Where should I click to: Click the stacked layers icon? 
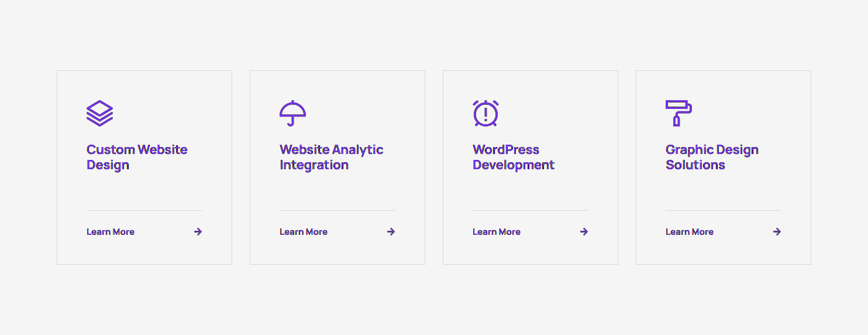click(99, 114)
